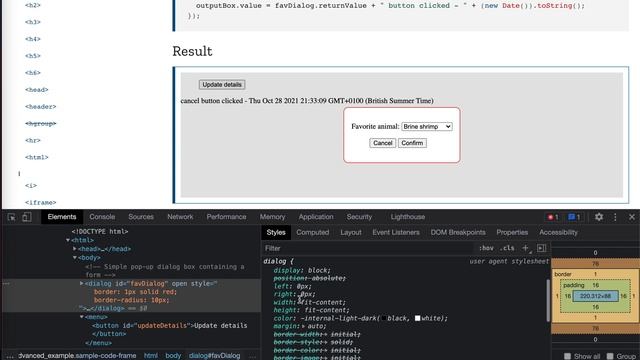
Task: Open the Favorite animal dropdown
Action: click(427, 127)
